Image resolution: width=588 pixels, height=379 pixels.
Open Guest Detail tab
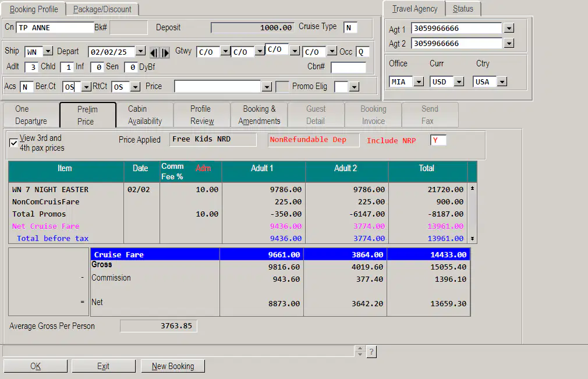pyautogui.click(x=316, y=115)
